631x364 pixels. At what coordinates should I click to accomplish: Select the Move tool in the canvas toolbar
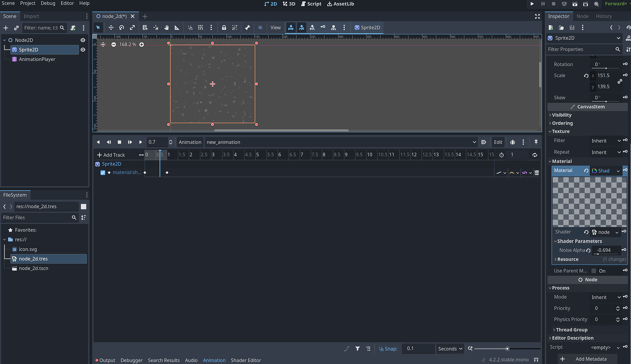point(110,27)
